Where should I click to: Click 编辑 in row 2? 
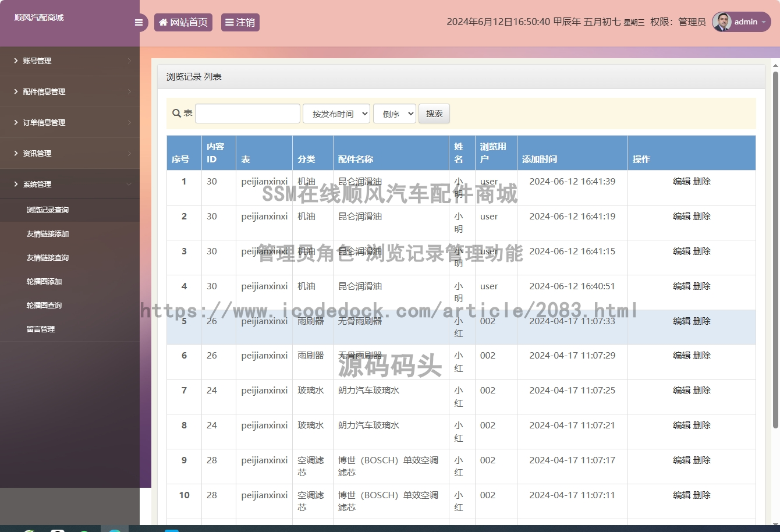682,217
